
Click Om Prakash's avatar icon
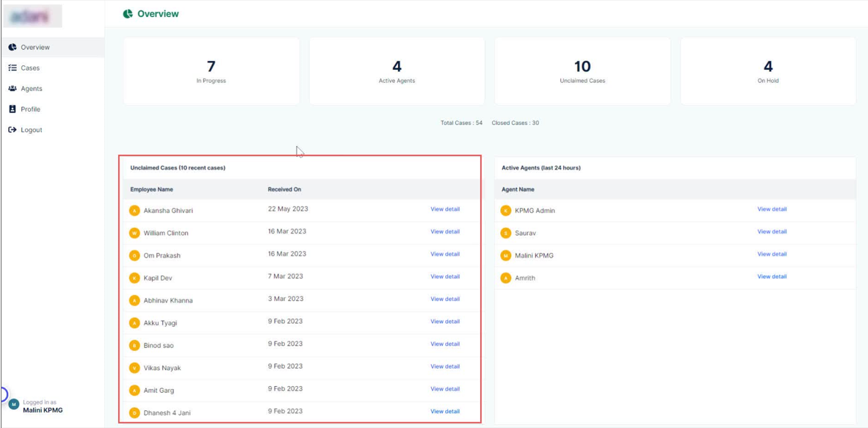click(134, 255)
